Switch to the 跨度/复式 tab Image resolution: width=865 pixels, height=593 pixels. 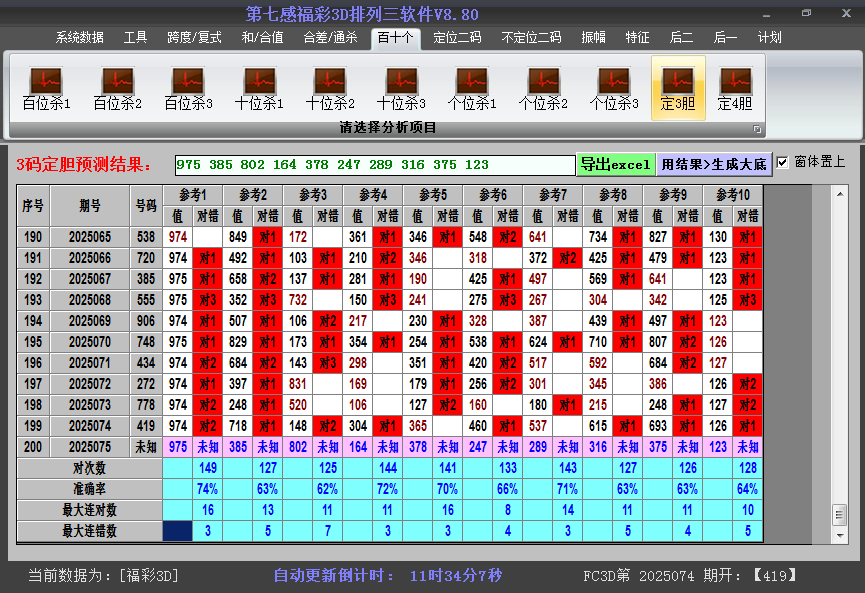click(194, 38)
